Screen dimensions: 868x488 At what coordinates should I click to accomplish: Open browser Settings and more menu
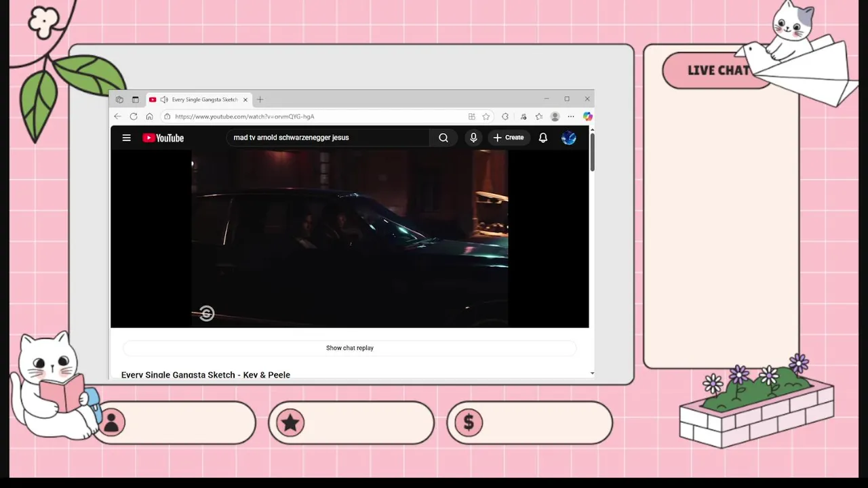pyautogui.click(x=571, y=117)
